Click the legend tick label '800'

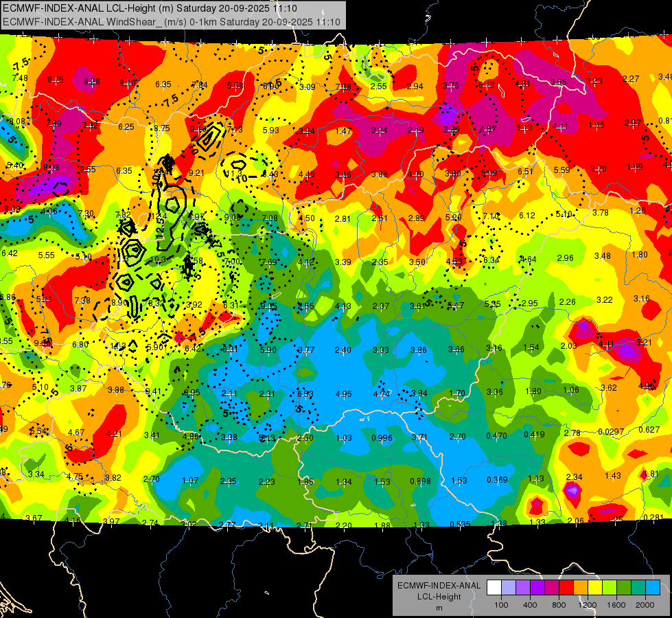coord(559,605)
